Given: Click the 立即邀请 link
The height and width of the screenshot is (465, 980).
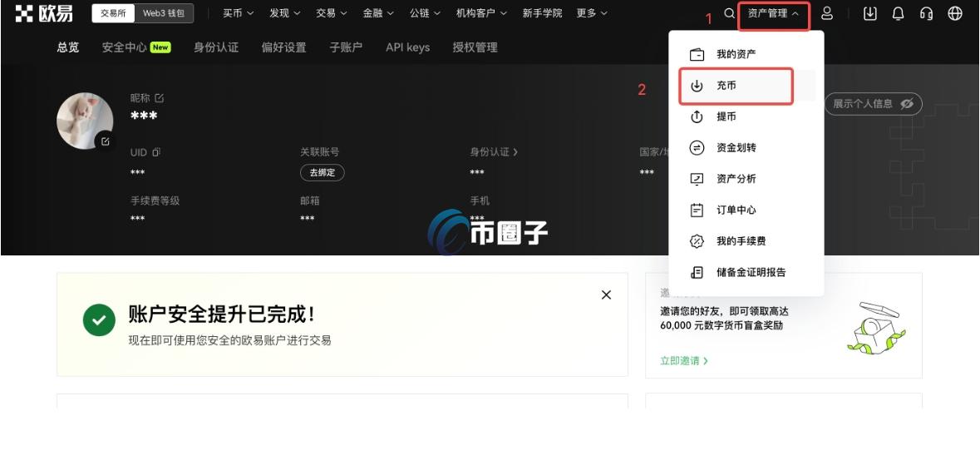Looking at the screenshot, I should click(684, 361).
